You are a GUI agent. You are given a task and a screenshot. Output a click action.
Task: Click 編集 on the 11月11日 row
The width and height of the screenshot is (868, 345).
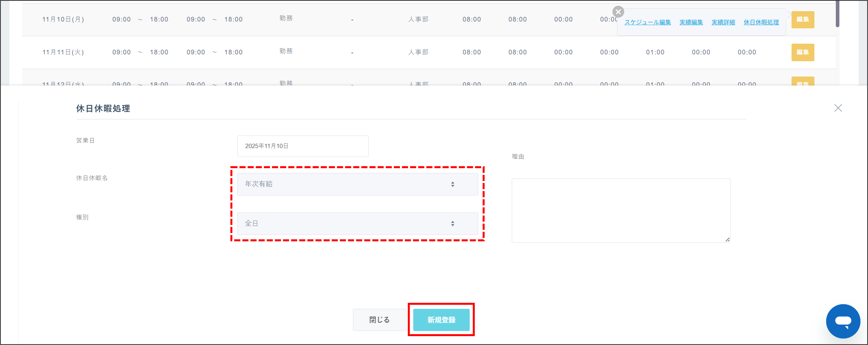coord(803,52)
